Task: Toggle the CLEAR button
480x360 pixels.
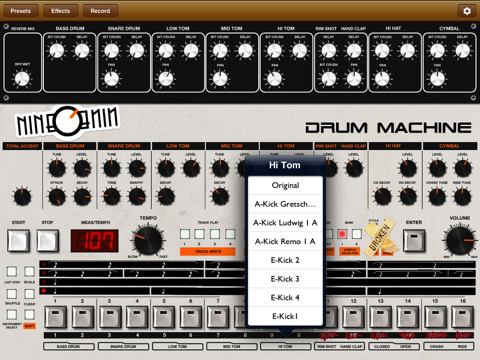Action: click(29, 294)
